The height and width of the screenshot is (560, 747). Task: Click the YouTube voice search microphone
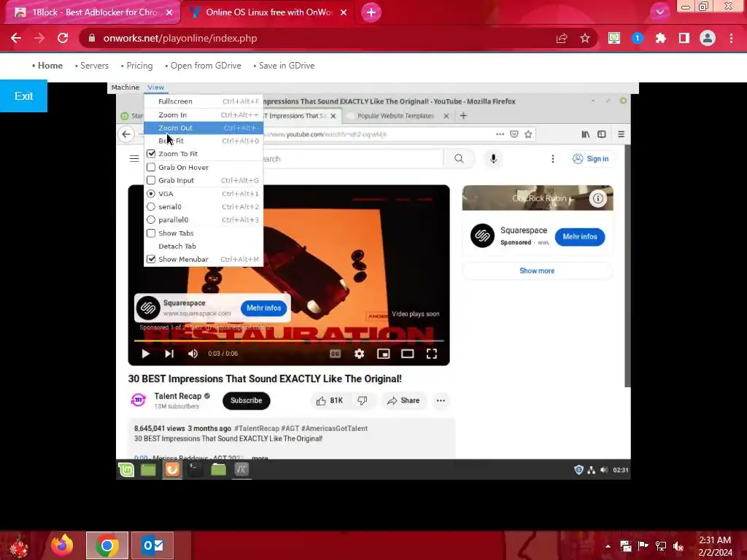pos(494,158)
